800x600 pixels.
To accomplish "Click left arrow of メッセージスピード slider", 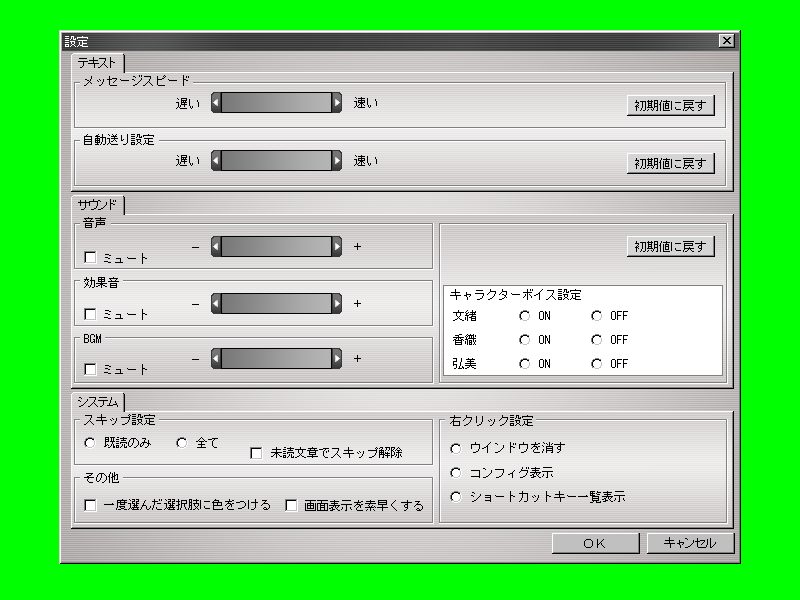I will [216, 103].
